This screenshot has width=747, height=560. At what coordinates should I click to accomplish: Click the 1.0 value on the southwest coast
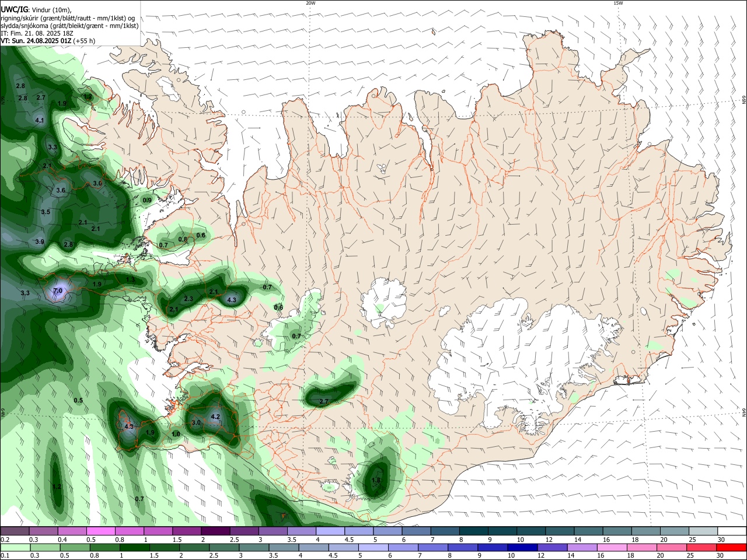[176, 434]
